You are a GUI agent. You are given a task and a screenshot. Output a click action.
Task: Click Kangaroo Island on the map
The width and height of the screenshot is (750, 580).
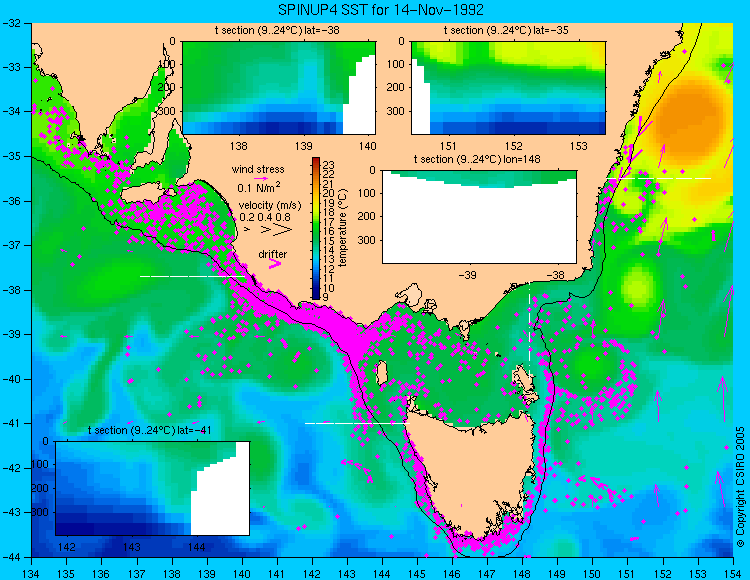click(143, 195)
